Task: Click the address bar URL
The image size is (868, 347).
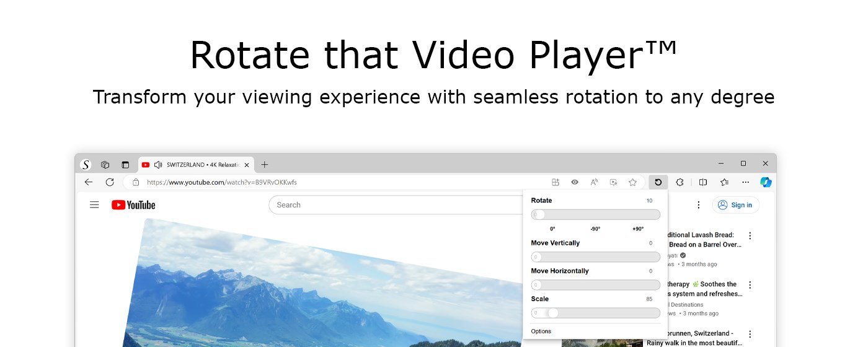Action: click(x=222, y=182)
